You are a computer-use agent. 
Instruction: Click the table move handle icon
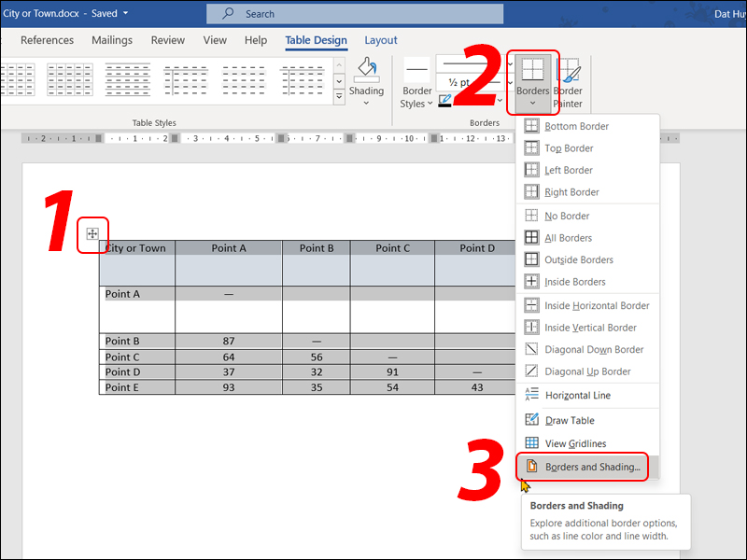92,234
